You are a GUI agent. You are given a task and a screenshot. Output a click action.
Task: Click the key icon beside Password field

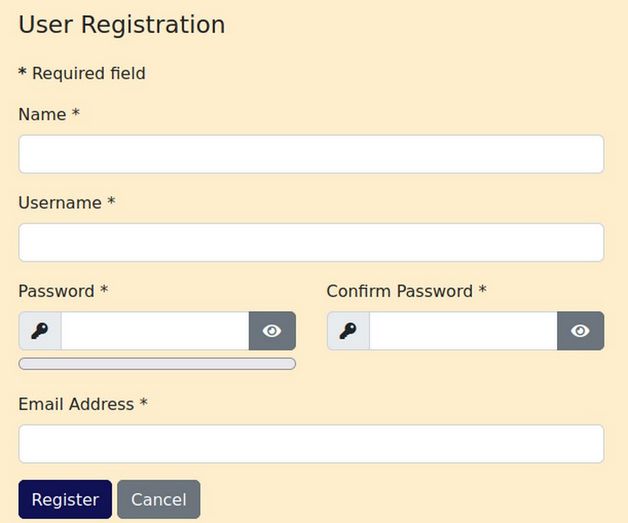coord(40,331)
